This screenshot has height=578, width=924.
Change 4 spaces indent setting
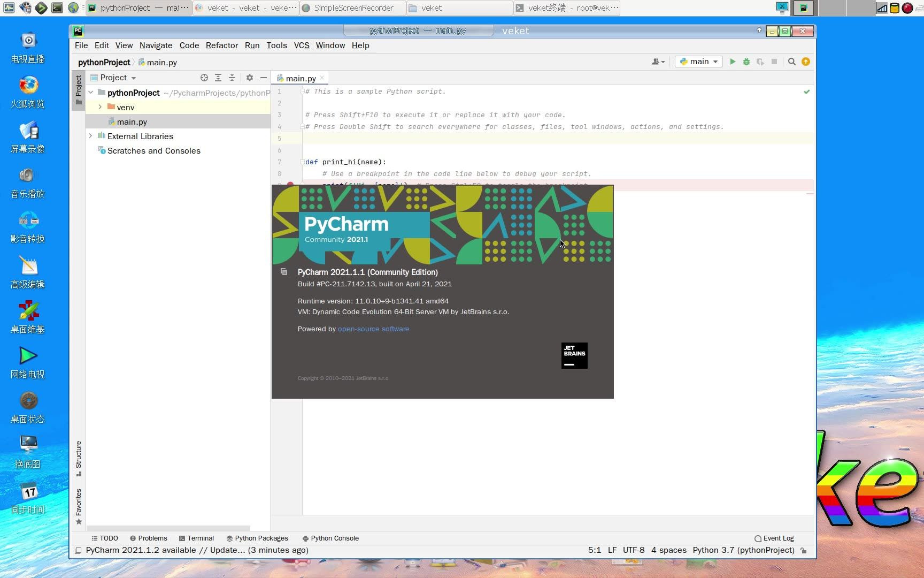669,550
